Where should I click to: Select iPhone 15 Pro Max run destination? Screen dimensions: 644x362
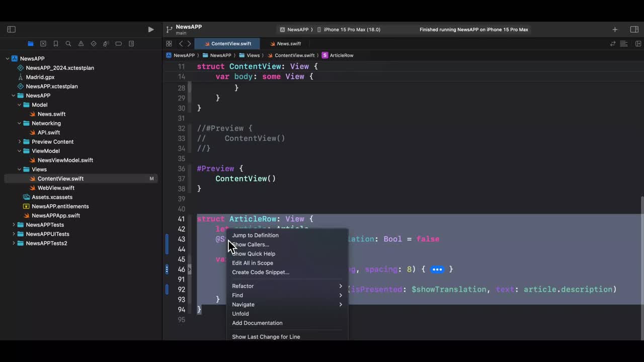click(352, 30)
